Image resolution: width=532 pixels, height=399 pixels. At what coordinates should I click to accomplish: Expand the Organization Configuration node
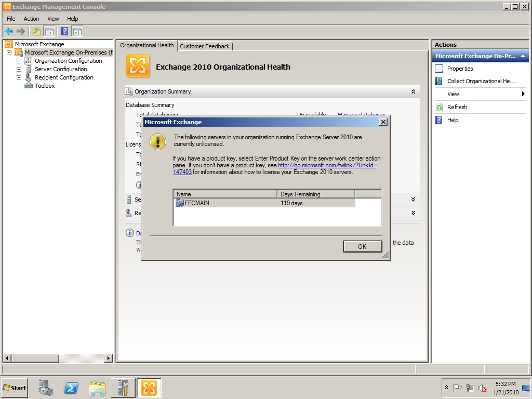19,61
